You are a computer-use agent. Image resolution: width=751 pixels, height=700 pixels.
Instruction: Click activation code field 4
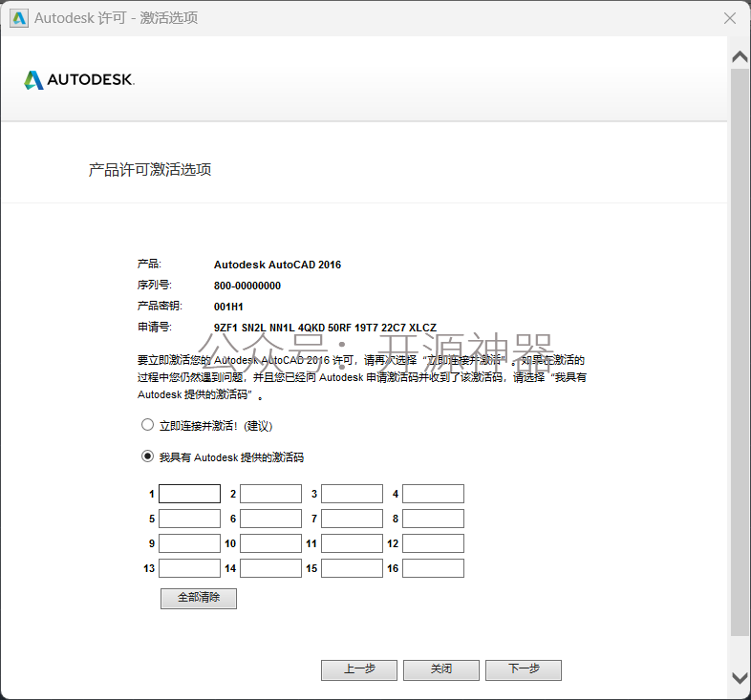(433, 494)
